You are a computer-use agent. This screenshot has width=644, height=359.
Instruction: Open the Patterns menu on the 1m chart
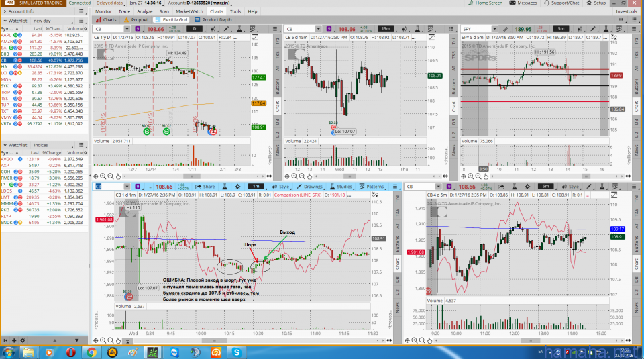(371, 187)
